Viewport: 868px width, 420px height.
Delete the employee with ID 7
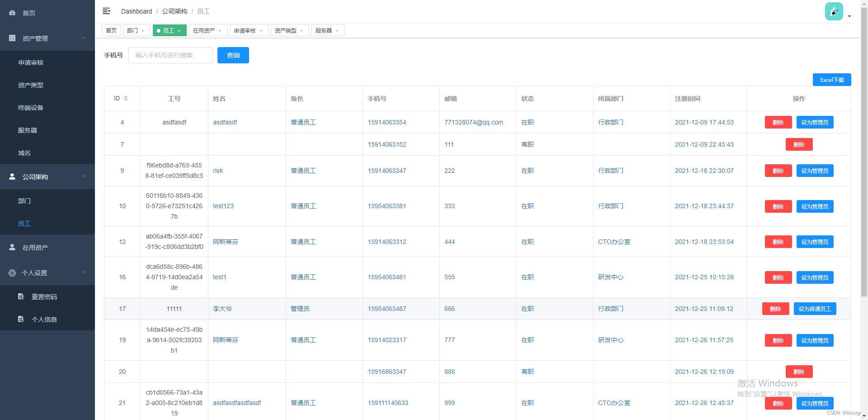pos(799,144)
